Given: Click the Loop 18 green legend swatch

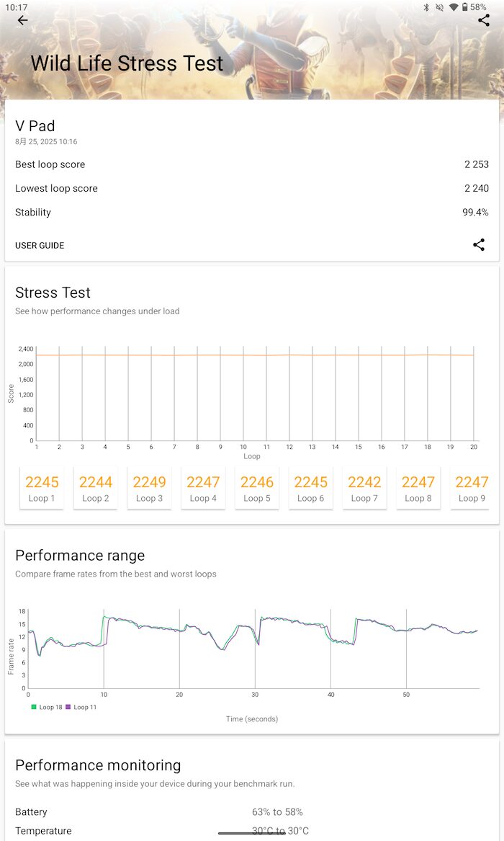Looking at the screenshot, I should (34, 707).
